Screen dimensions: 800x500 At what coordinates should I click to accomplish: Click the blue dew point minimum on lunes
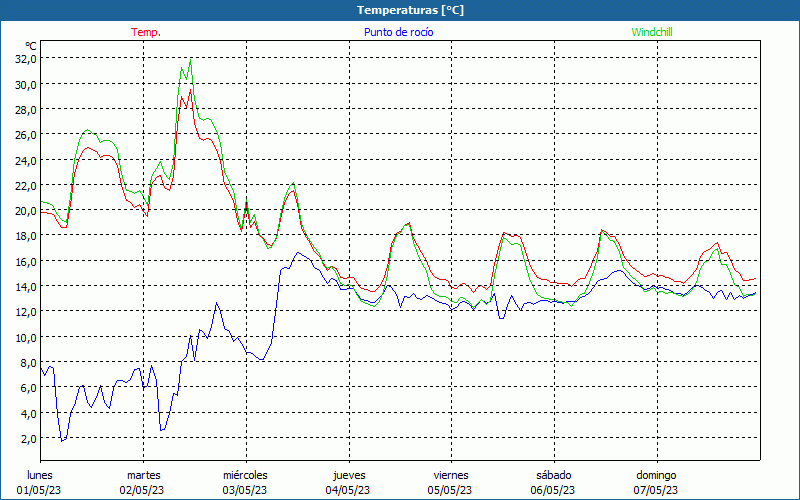click(62, 440)
